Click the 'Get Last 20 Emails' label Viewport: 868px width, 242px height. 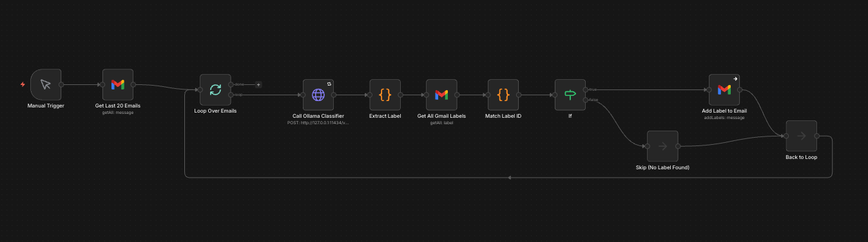pos(118,106)
